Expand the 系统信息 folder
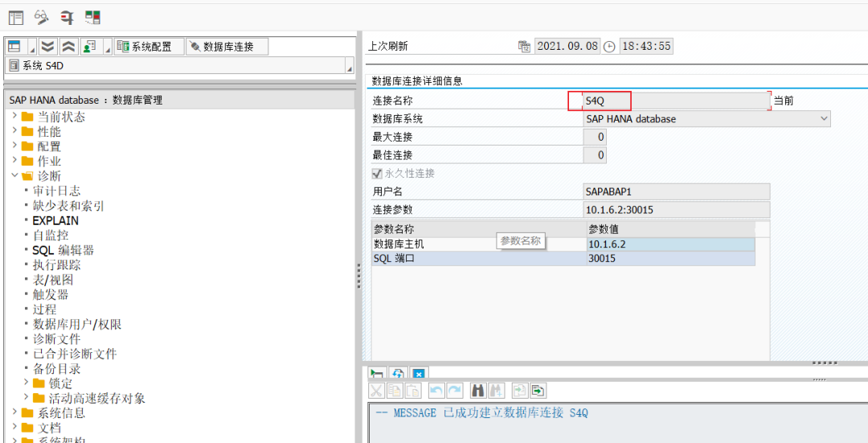The width and height of the screenshot is (868, 443). coord(14,412)
